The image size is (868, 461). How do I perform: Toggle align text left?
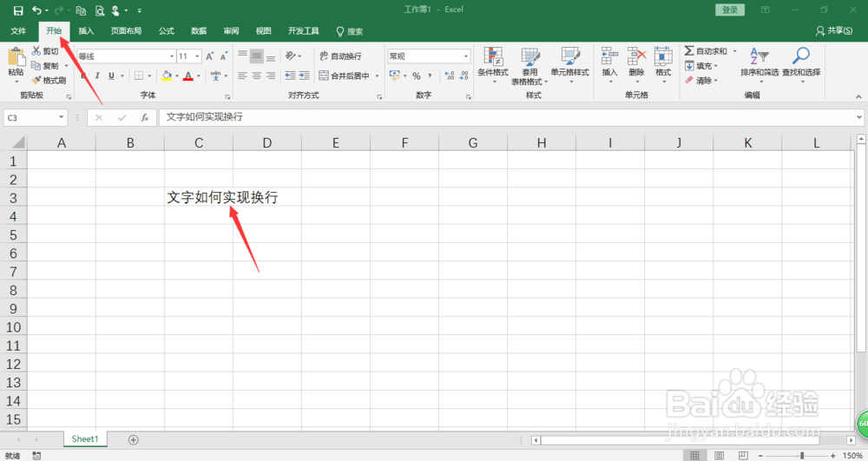(x=242, y=76)
